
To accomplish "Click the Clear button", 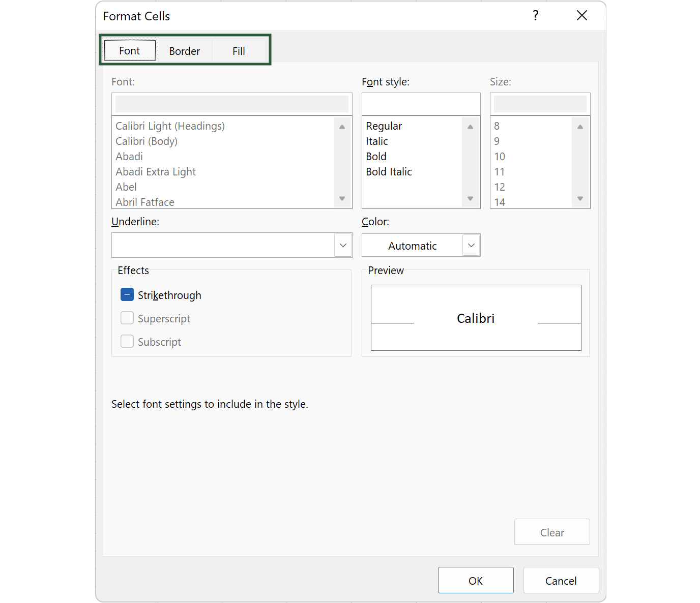I will click(552, 532).
